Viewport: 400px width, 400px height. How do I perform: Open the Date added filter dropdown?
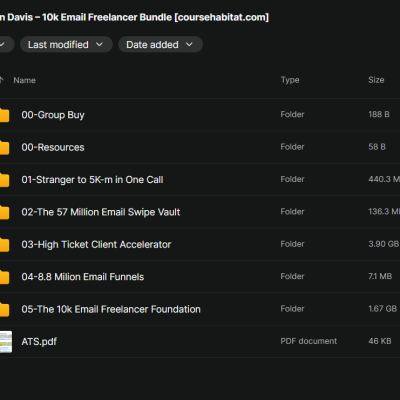(x=160, y=44)
